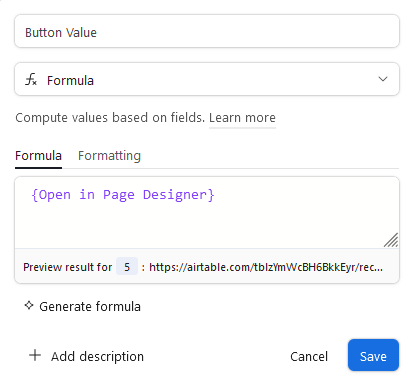409x378 pixels.
Task: Click the plus icon beside Add description
Action: (35, 355)
